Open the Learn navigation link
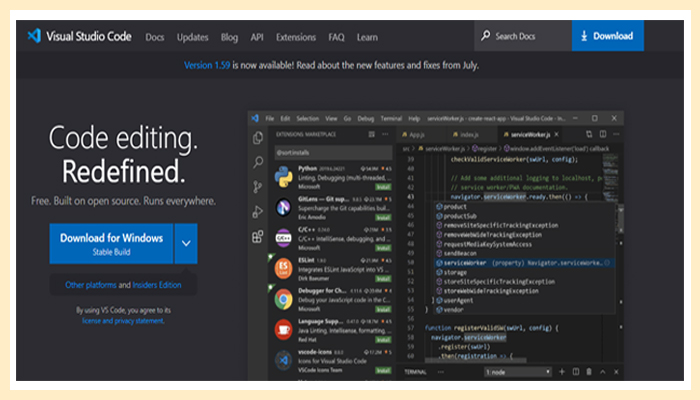The image size is (700, 400). (367, 38)
